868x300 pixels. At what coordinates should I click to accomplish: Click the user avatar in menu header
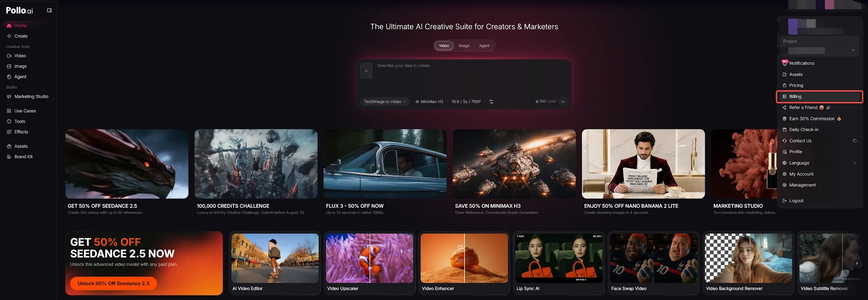tap(793, 26)
